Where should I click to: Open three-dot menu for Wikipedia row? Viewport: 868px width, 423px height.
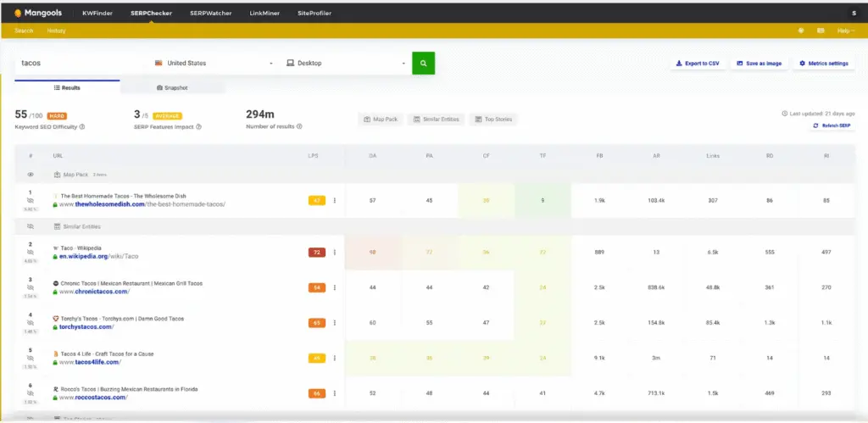pos(334,253)
